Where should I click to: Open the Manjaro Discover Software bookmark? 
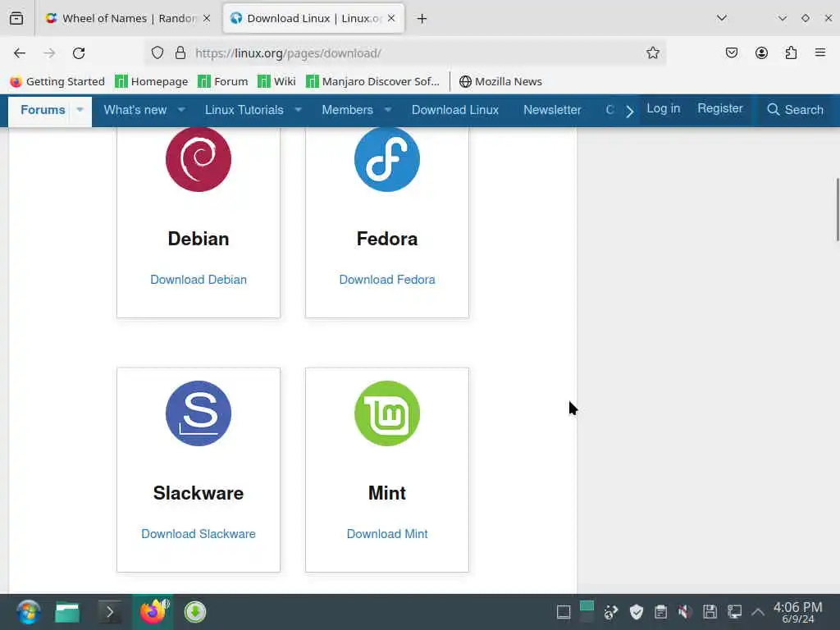pyautogui.click(x=373, y=81)
